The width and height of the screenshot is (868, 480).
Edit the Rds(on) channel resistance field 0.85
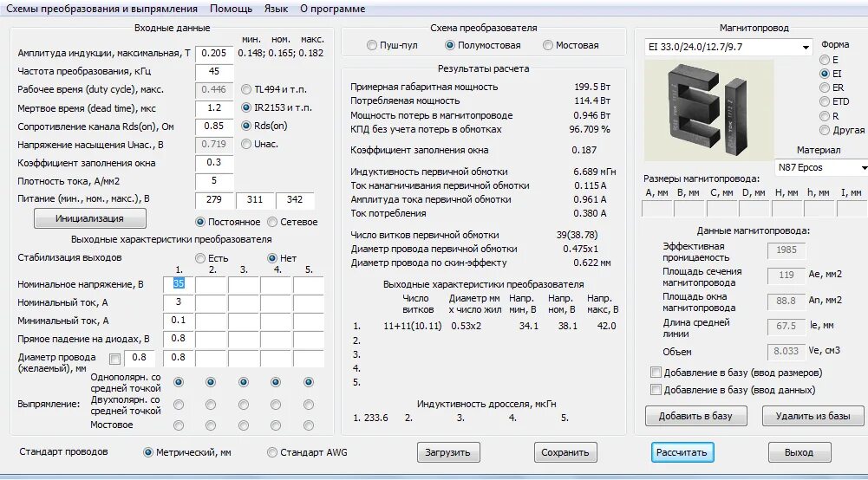pyautogui.click(x=214, y=126)
